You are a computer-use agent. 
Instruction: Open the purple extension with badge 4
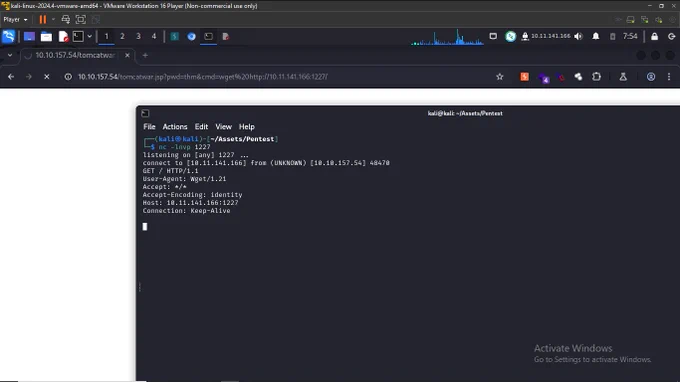[x=543, y=78]
